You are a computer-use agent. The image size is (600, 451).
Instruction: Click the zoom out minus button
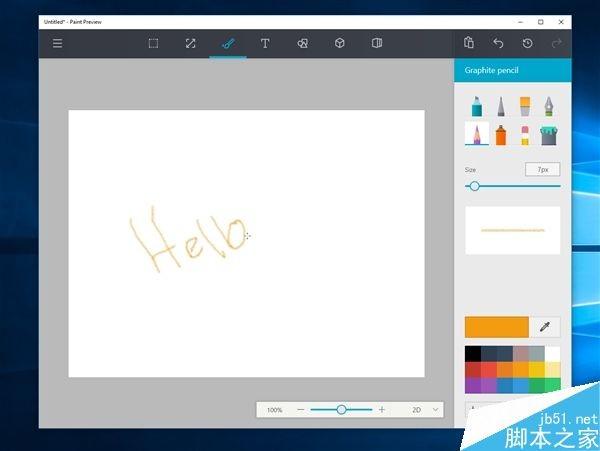[x=301, y=410]
